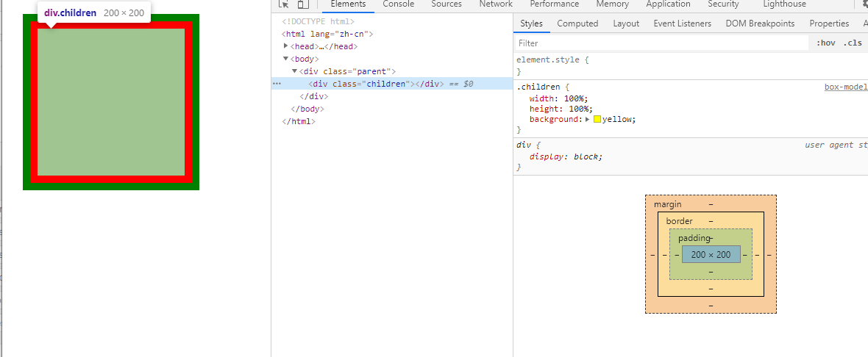868x357 pixels.
Task: Open the Security panel tab
Action: (x=723, y=4)
